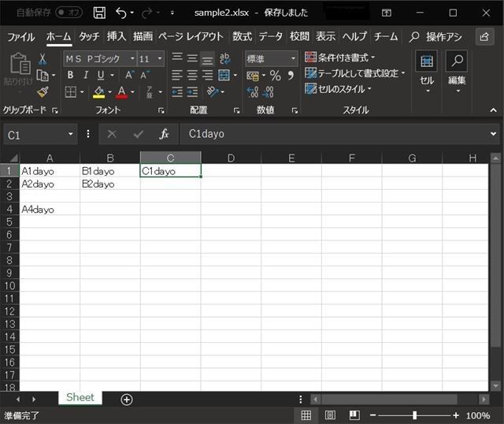Click the Share icon button

point(484,37)
